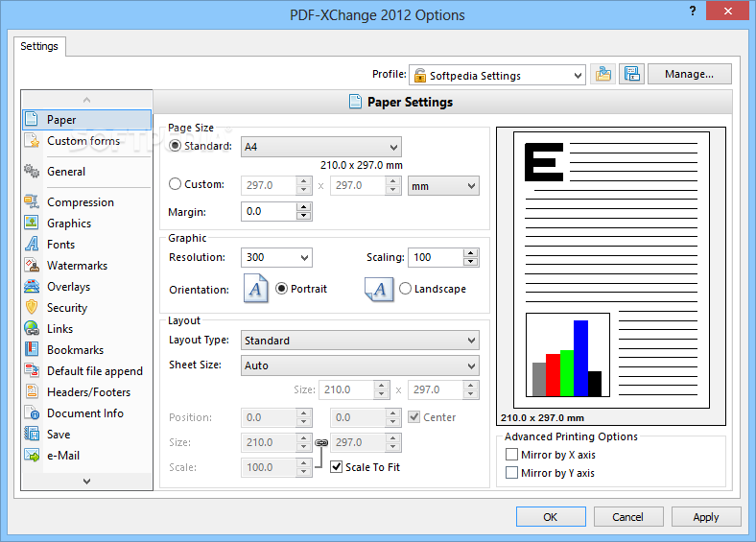Click the Watermarks stamp icon
Image resolution: width=756 pixels, height=542 pixels.
pos(32,265)
